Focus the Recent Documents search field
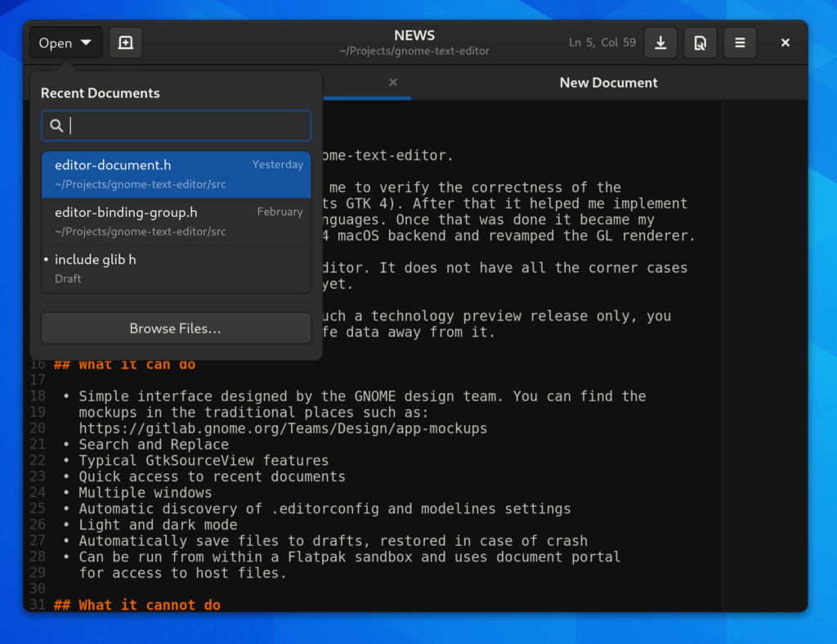This screenshot has height=644, width=837. tap(177, 126)
